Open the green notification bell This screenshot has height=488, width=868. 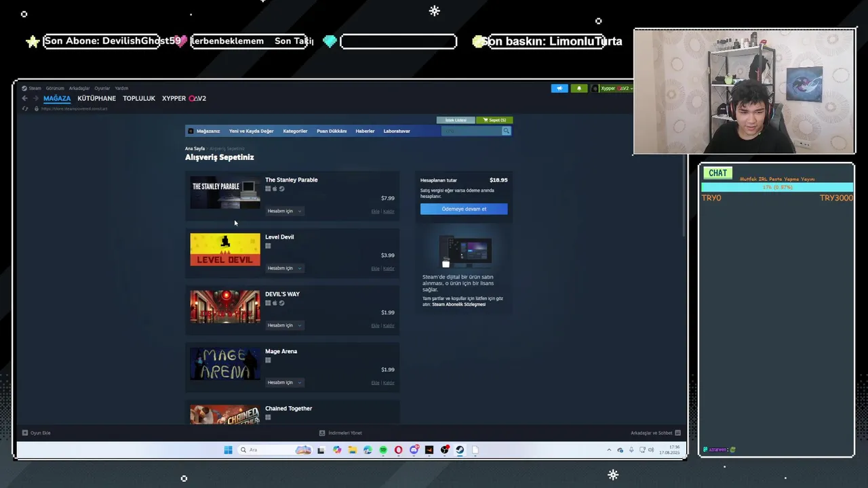coord(579,88)
